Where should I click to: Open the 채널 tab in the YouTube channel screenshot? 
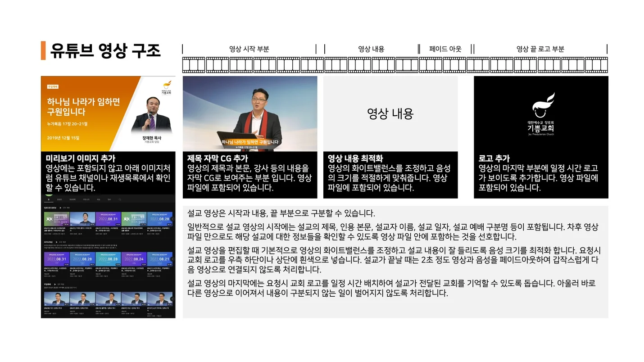(99, 199)
